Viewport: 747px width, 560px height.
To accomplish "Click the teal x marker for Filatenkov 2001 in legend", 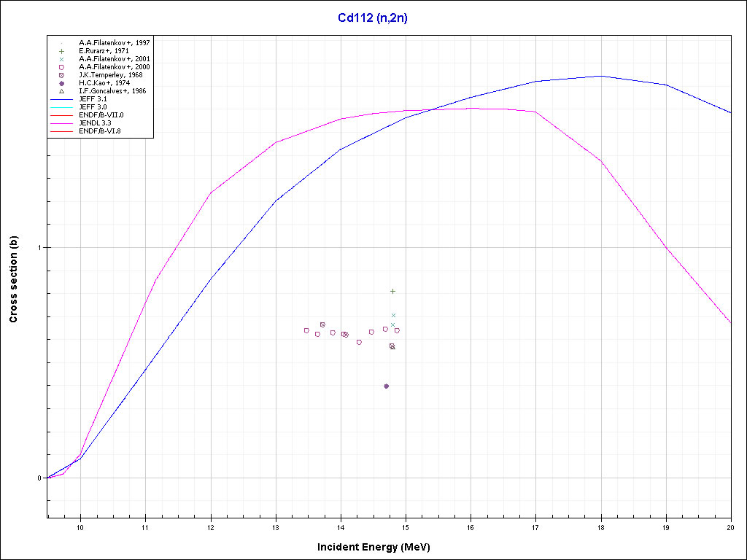I will click(62, 59).
